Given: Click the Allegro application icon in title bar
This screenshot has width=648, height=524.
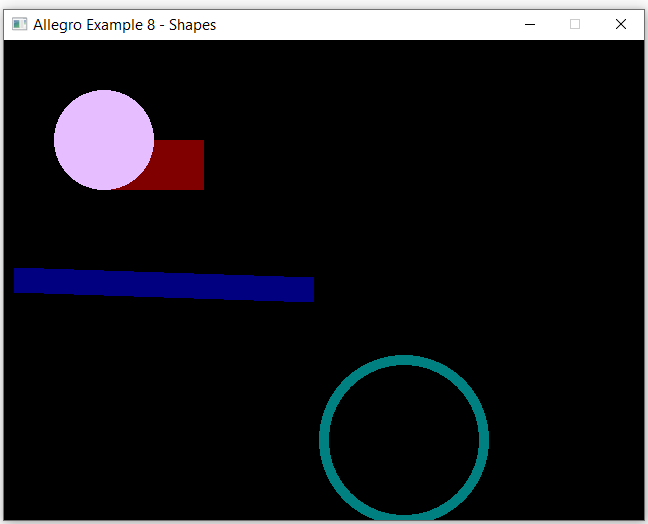Looking at the screenshot, I should tap(19, 25).
